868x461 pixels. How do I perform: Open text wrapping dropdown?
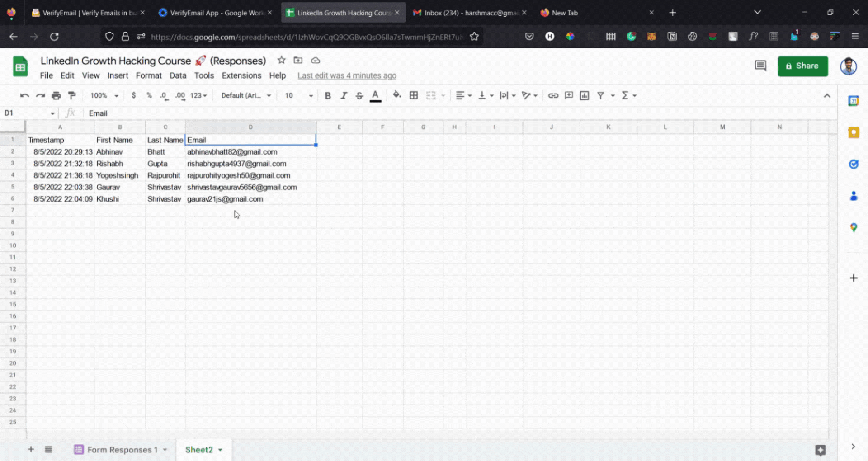(507, 95)
